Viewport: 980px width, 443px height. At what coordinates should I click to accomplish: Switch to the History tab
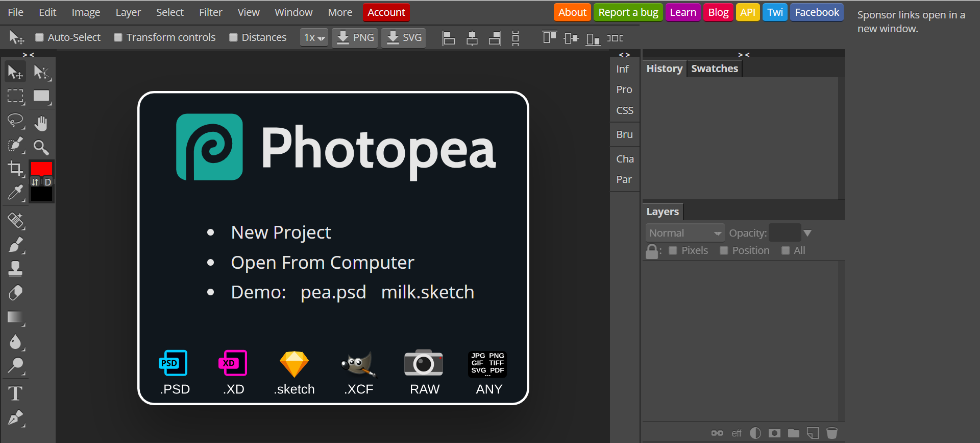coord(664,68)
